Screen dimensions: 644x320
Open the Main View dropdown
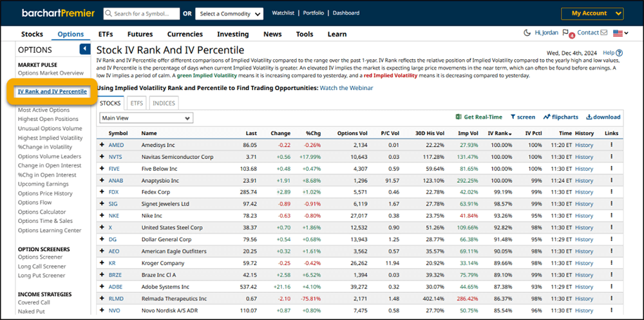pyautogui.click(x=146, y=118)
